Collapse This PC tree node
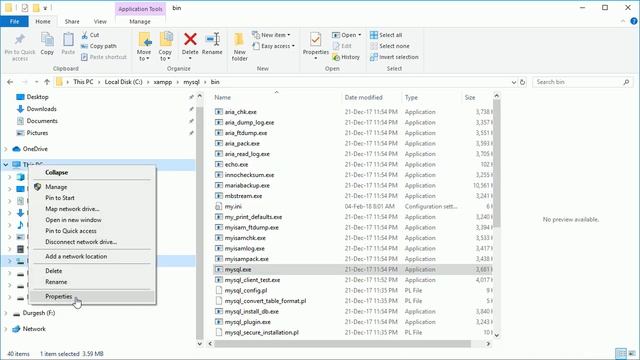640x360 pixels. click(x=6, y=164)
